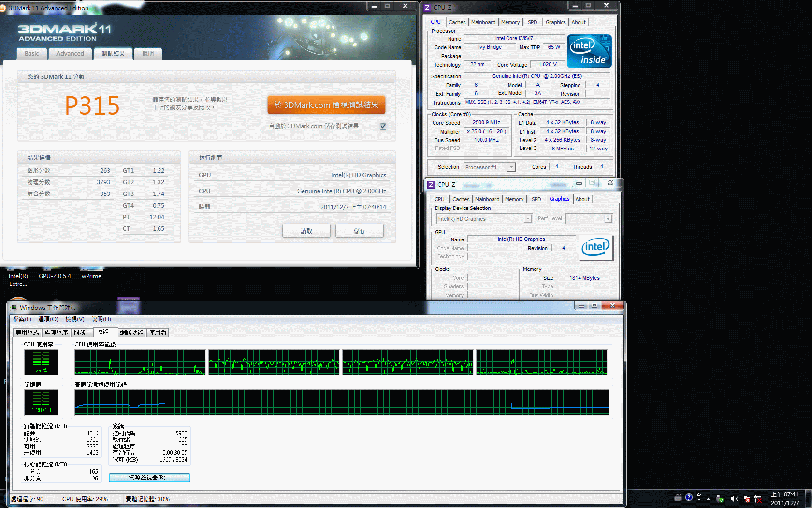Open the Intel(R) HD Graphics display device dropdown

528,219
